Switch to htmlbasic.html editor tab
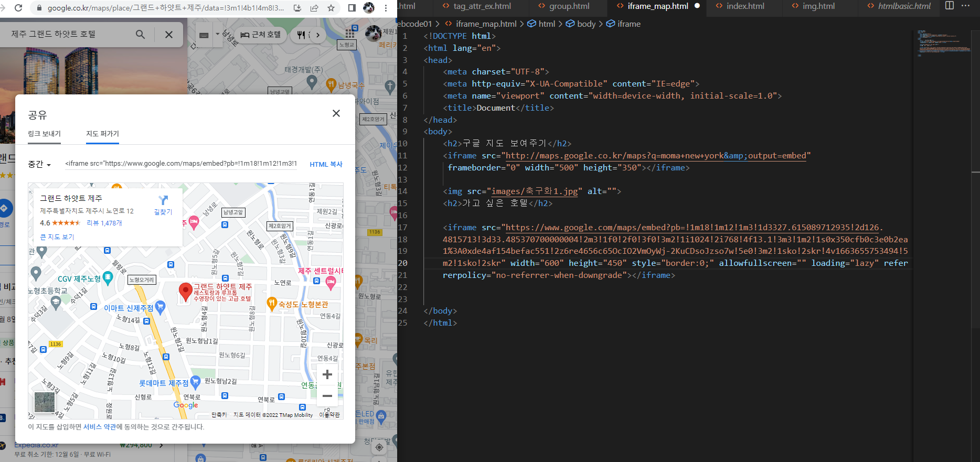 [899, 6]
